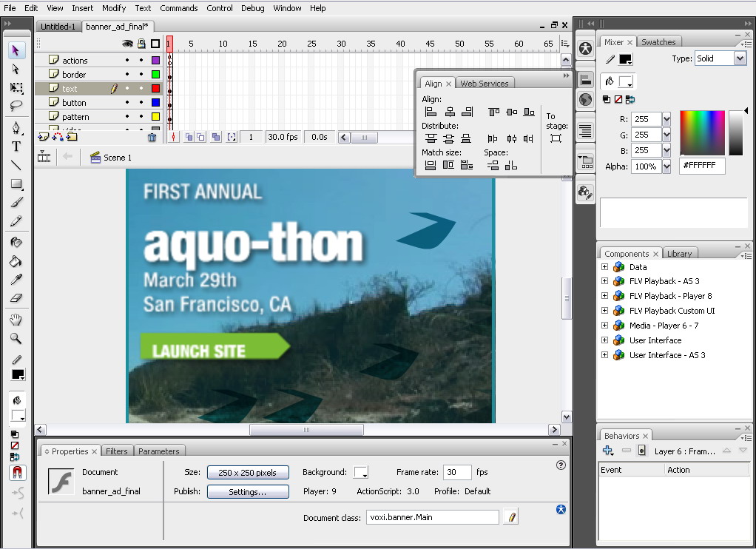The image size is (756, 549).
Task: Open Background color dropdown in Properties
Action: (361, 472)
